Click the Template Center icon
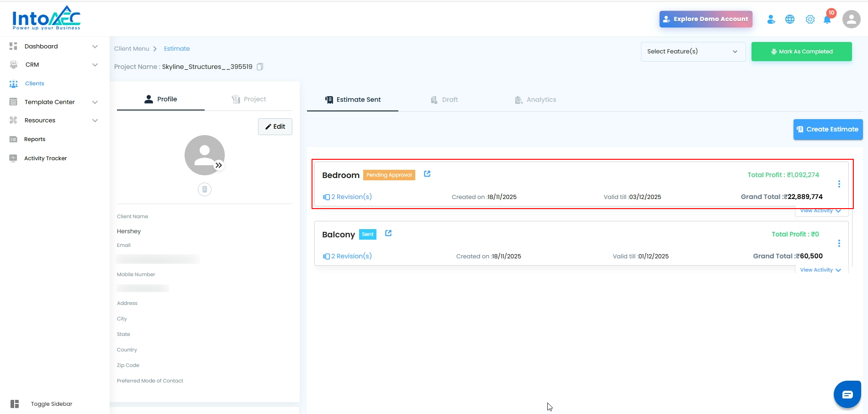Viewport: 868px width, 414px height. [x=13, y=102]
